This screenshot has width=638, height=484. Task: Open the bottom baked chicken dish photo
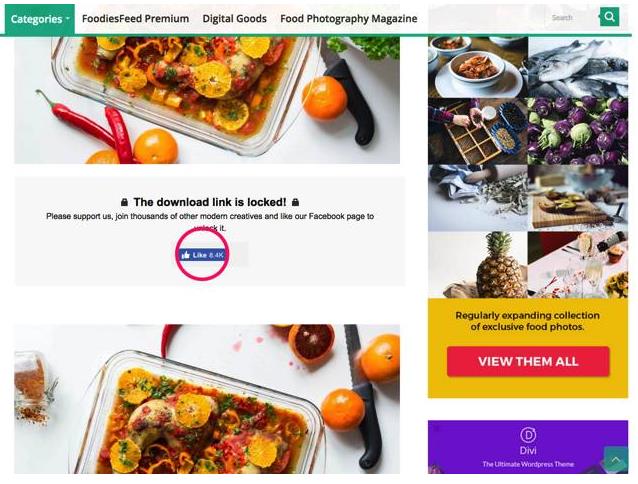207,399
